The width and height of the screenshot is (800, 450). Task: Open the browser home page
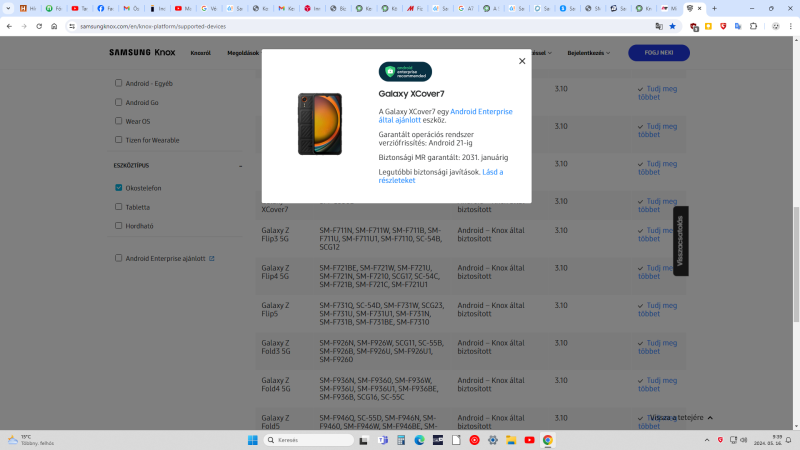tap(54, 26)
